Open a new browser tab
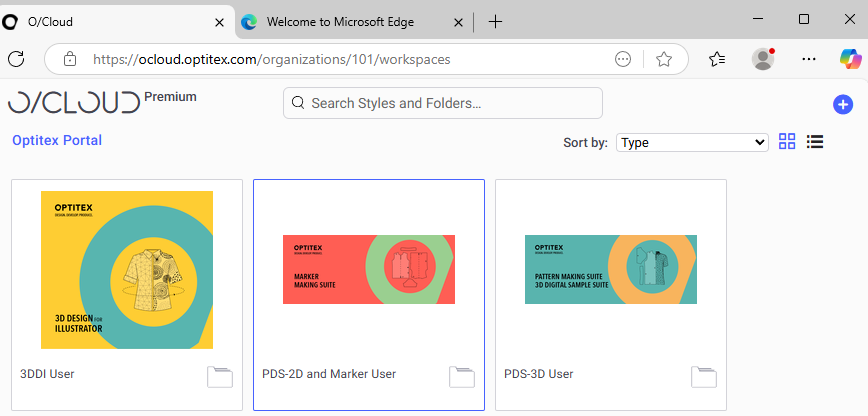 [x=495, y=22]
